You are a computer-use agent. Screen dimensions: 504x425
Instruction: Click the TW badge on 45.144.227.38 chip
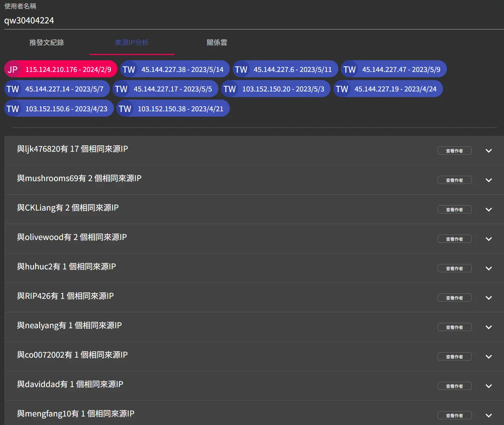[129, 69]
